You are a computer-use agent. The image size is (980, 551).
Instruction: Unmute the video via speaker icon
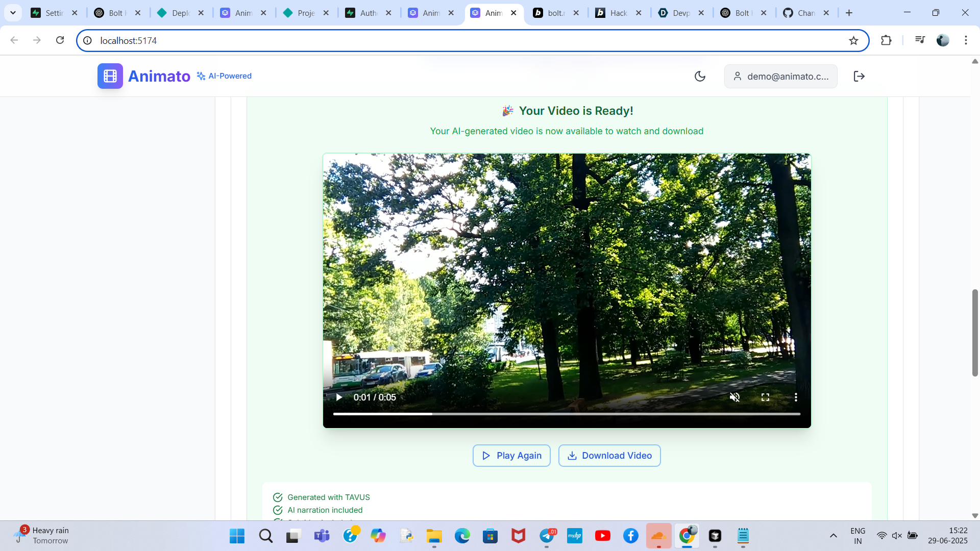[x=734, y=397]
